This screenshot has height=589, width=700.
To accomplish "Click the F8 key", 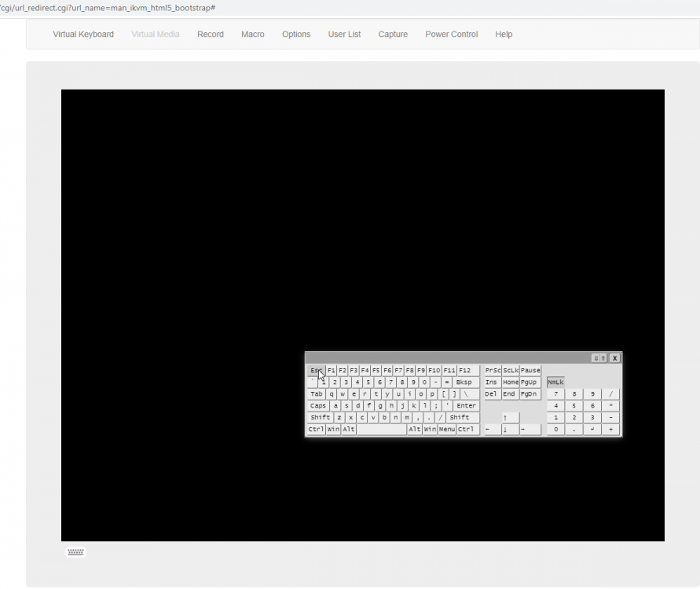I will coord(410,371).
